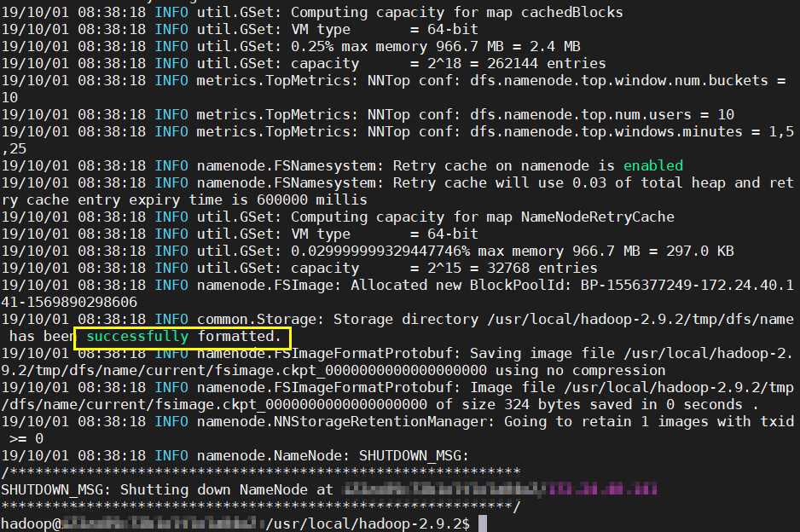The image size is (800, 532).
Task: Click 'dfs.namenode.top.windows.minutes' text
Action: 606,132
